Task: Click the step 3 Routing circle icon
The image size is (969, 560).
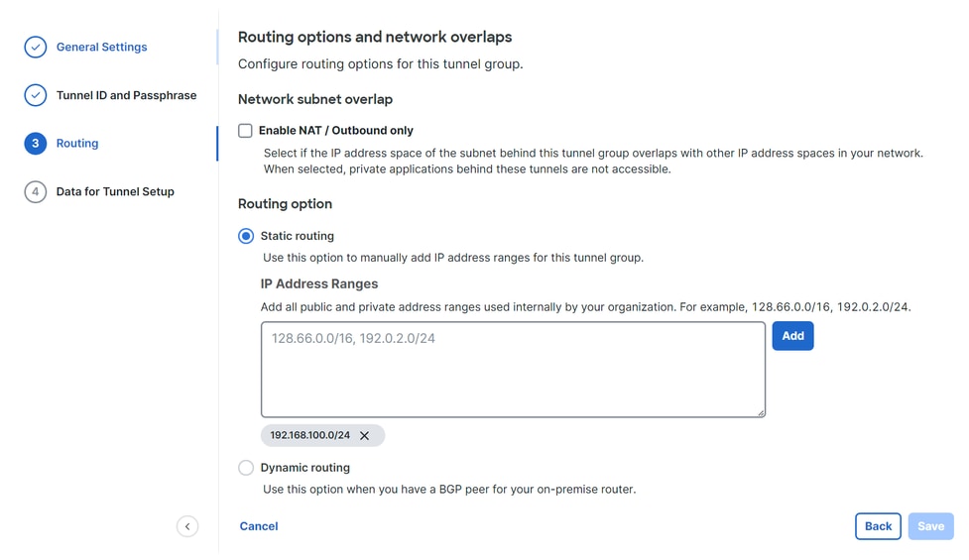Action: click(36, 144)
